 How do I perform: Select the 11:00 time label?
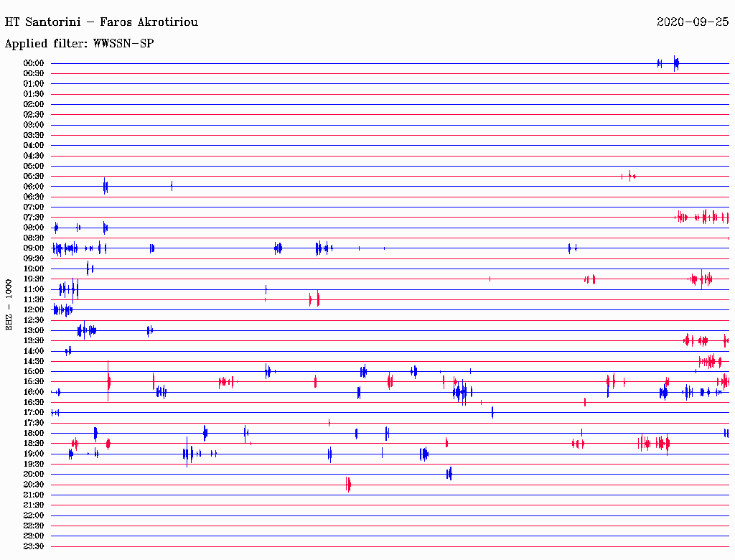[34, 289]
